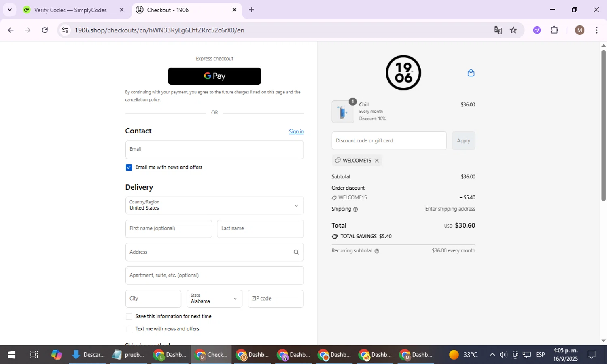Focus the Last name field
Image resolution: width=607 pixels, height=364 pixels.
pos(261,229)
